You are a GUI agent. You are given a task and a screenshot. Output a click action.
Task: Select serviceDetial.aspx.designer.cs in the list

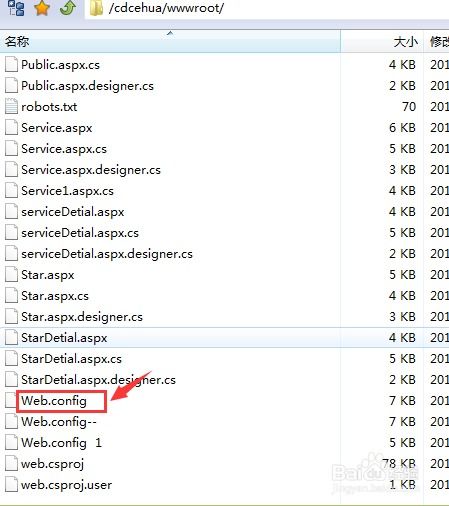pos(107,254)
